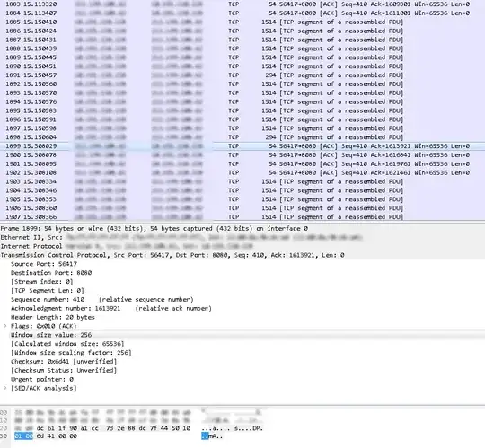Select packet 1893 at time 15.150570
The height and width of the screenshot is (448, 485).
click(x=242, y=92)
